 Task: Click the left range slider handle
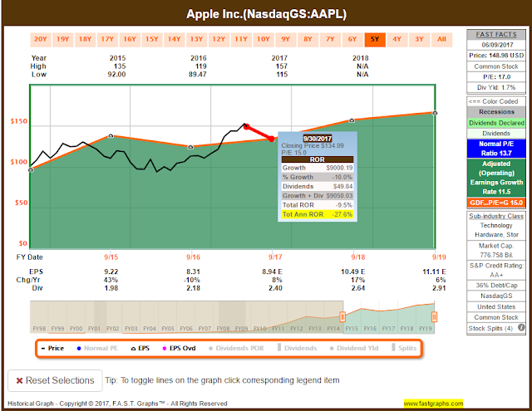point(342,317)
